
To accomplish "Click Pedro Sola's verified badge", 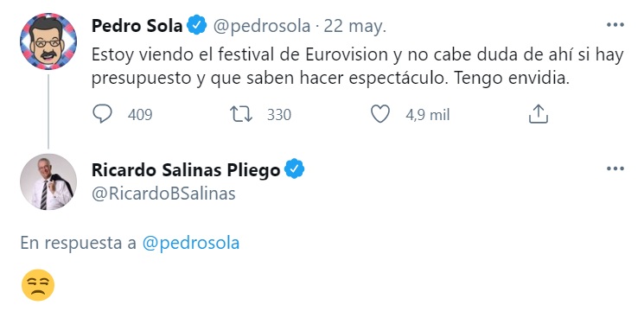I will (197, 25).
